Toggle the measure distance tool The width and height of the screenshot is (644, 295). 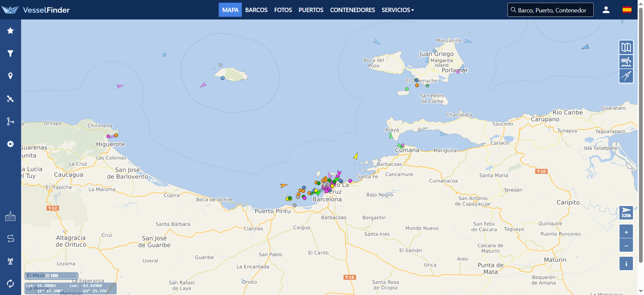pos(626,76)
